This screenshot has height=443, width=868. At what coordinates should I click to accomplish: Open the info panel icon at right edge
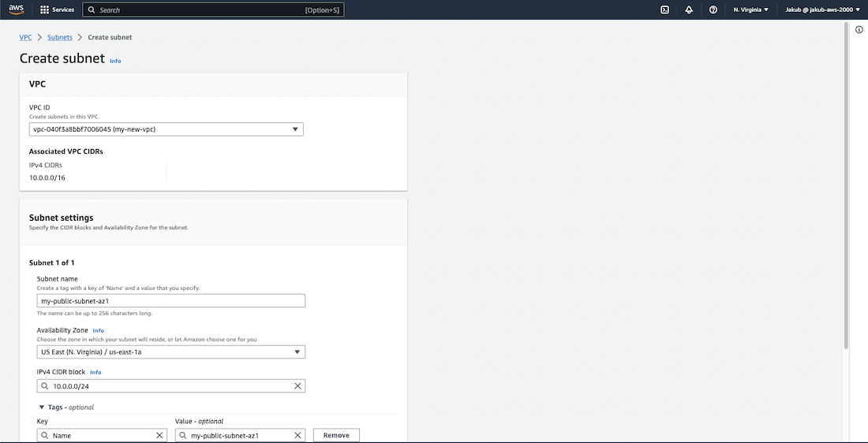(859, 29)
